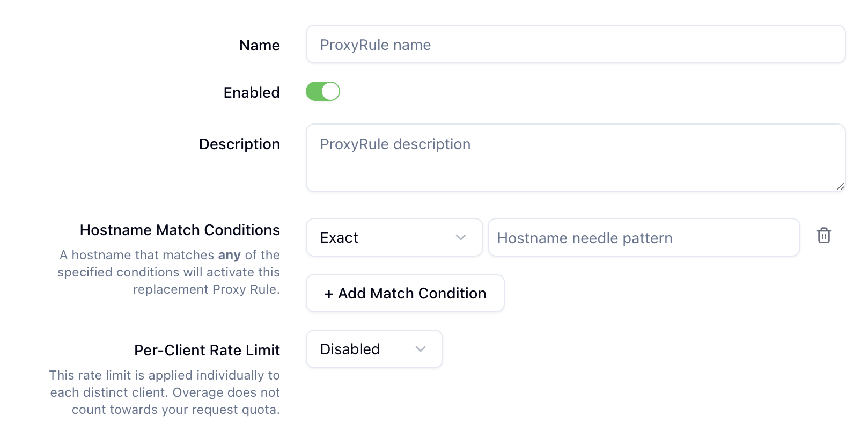Select the Hostname needle pattern field
The width and height of the screenshot is (868, 437).
coord(643,237)
